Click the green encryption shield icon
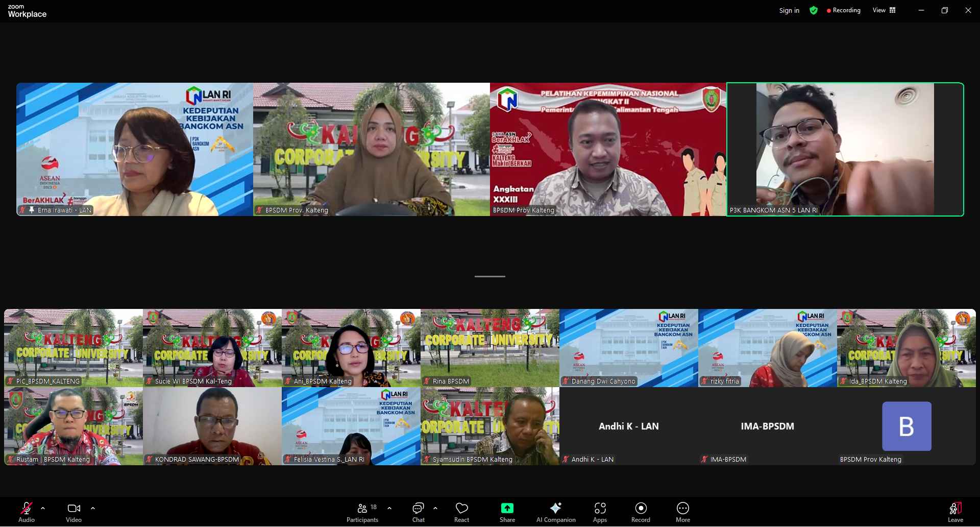Image resolution: width=980 pixels, height=527 pixels. pos(814,10)
